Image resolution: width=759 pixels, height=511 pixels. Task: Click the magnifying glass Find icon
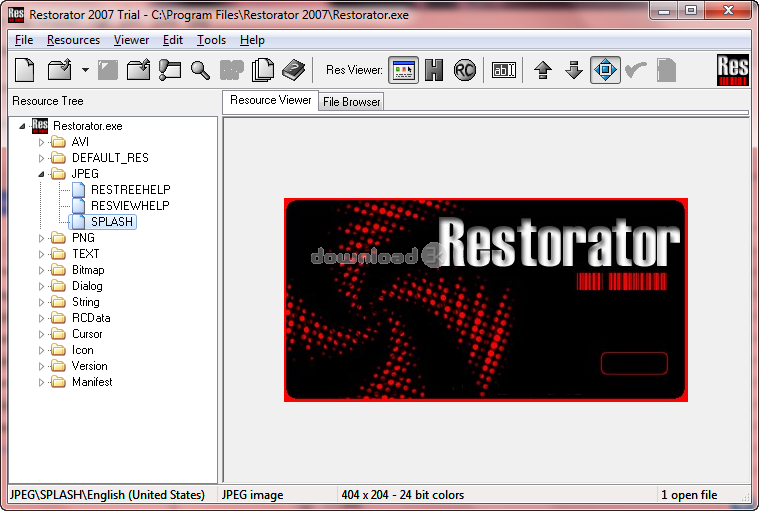(201, 70)
